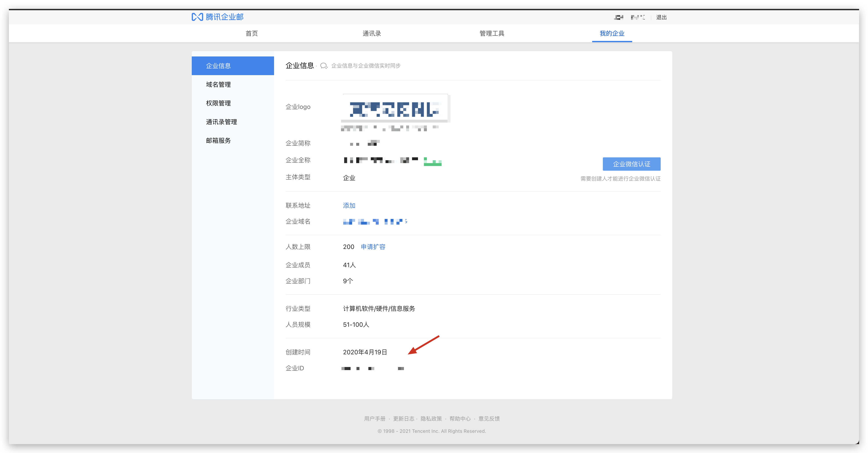The height and width of the screenshot is (453, 868).
Task: Open the 管理工具 tab
Action: 492,33
